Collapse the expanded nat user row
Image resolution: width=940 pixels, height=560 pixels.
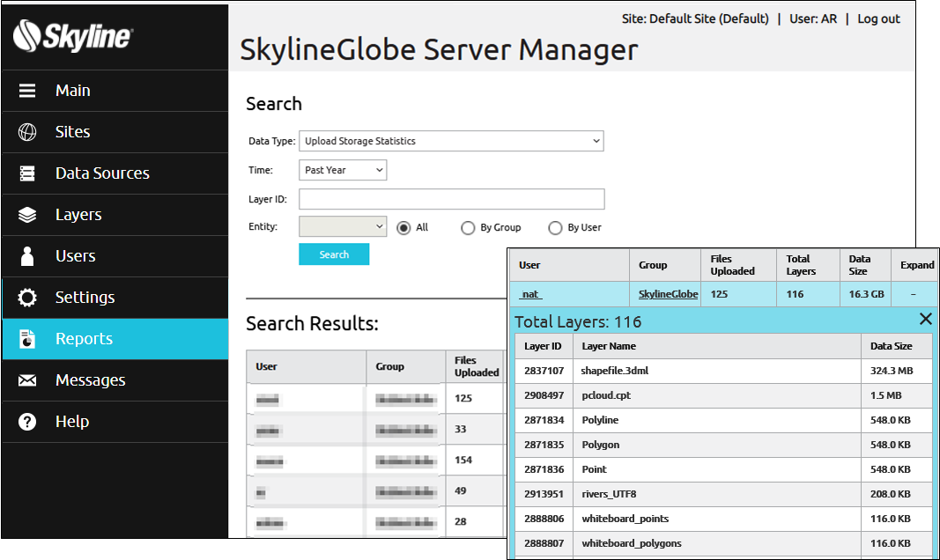(913, 294)
